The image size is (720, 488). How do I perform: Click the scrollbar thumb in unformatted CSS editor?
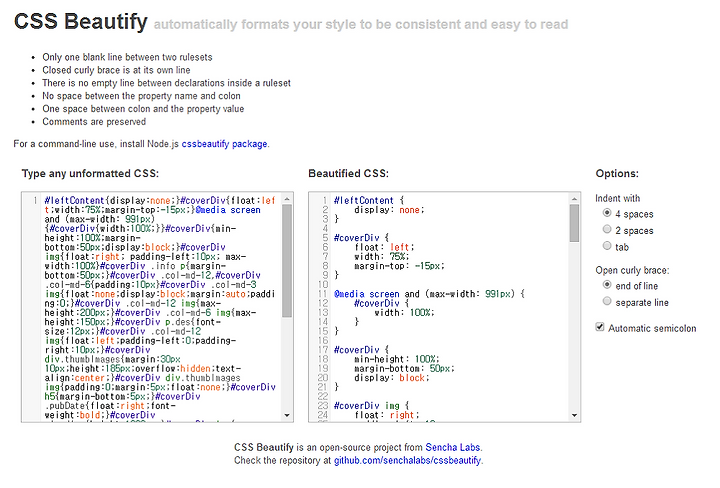click(x=287, y=261)
